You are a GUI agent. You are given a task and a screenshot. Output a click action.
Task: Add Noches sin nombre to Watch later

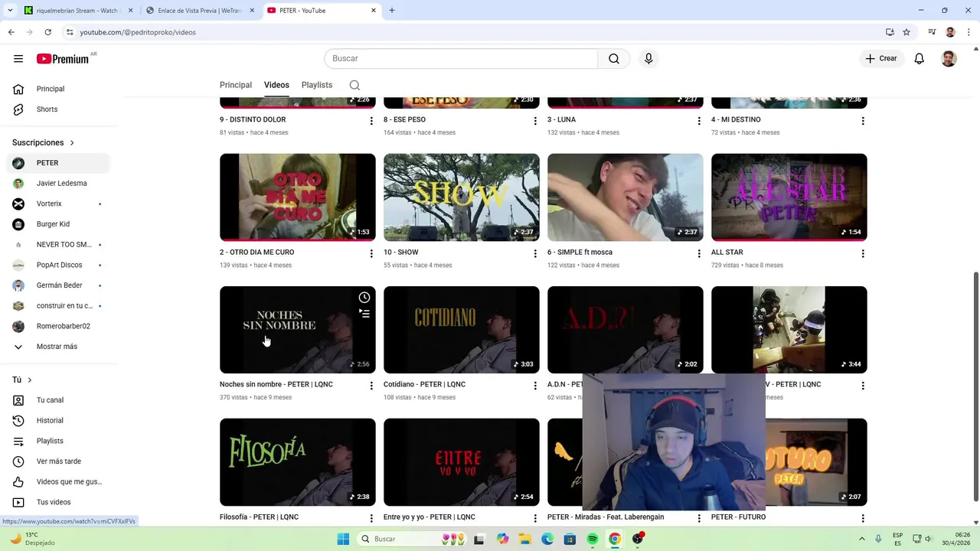[x=364, y=298]
